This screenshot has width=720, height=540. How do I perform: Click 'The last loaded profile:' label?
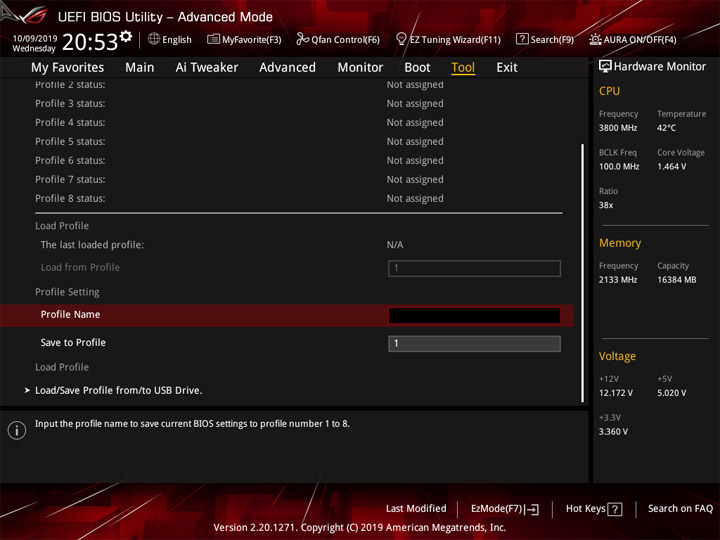92,245
